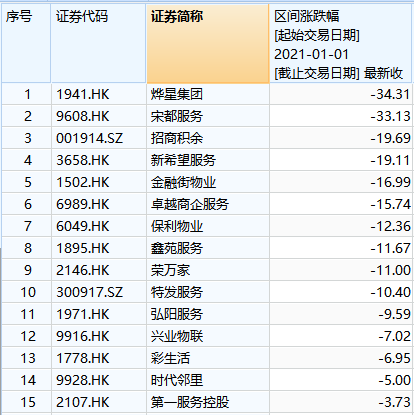Select the 证券简称 column header
The width and height of the screenshot is (414, 415).
(207, 43)
